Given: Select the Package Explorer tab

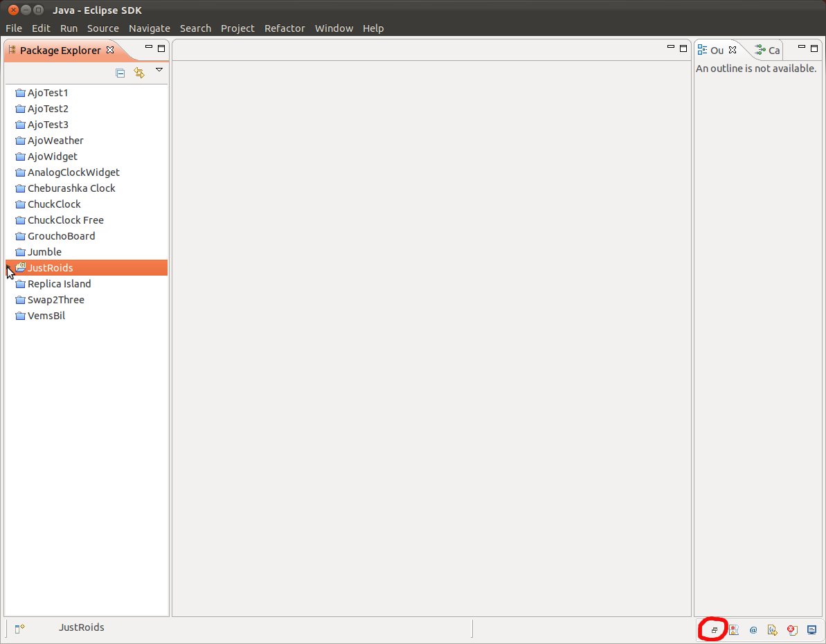Looking at the screenshot, I should (60, 51).
